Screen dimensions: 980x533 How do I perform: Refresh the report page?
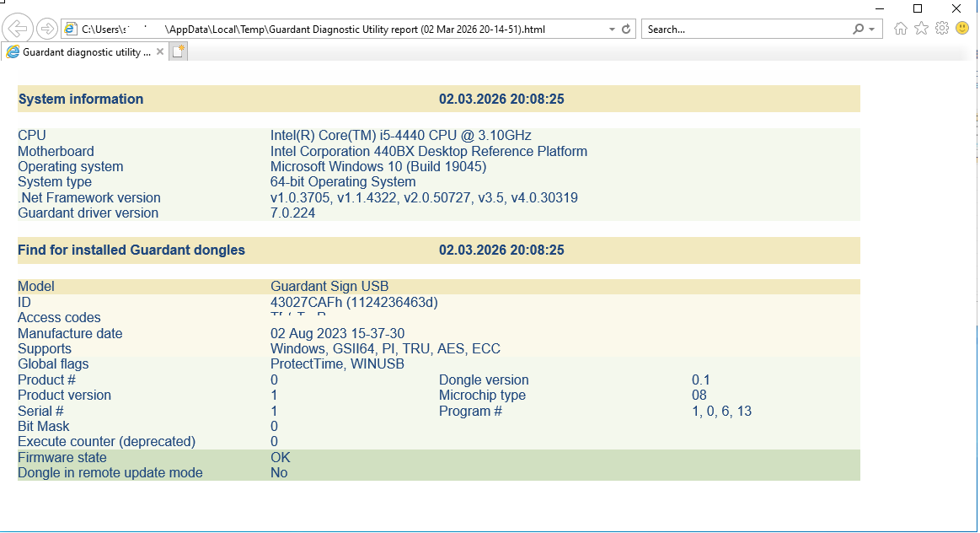click(626, 29)
